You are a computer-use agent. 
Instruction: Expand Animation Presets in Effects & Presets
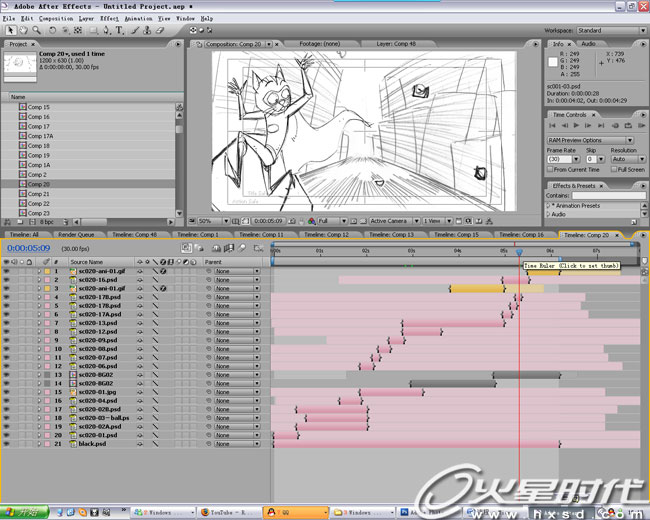click(548, 206)
